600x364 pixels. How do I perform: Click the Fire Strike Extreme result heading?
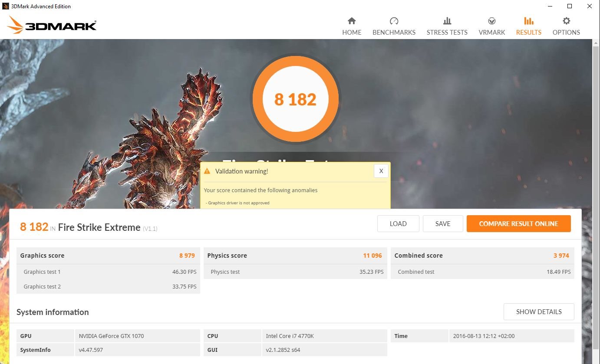click(x=99, y=227)
